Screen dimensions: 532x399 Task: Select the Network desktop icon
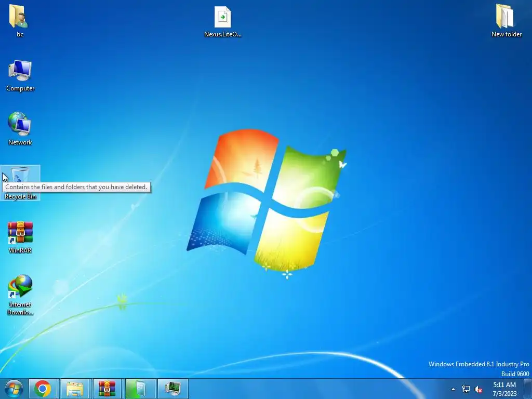coord(19,124)
